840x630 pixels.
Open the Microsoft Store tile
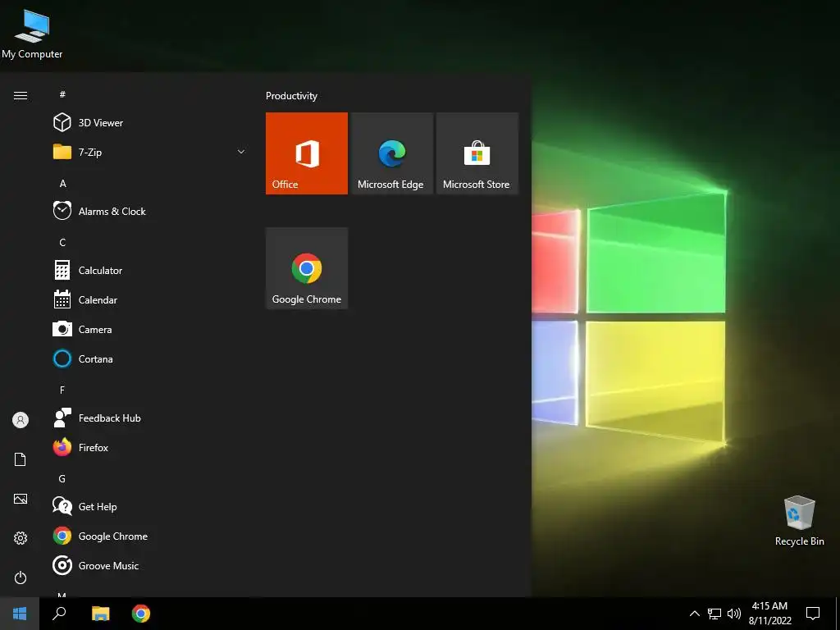point(477,153)
